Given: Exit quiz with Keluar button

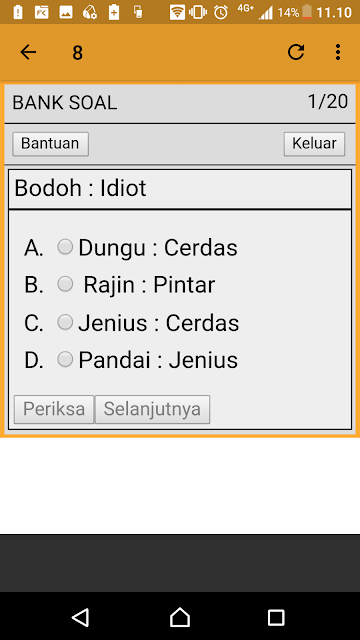Looking at the screenshot, I should pyautogui.click(x=314, y=144).
